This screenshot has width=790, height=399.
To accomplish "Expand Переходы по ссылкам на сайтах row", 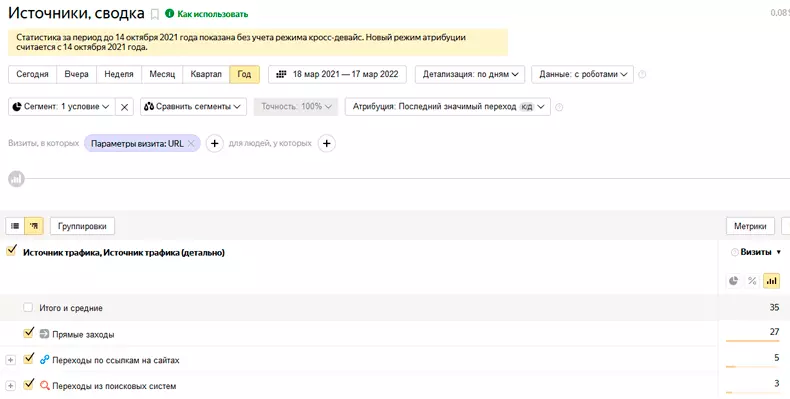I will pyautogui.click(x=10, y=360).
